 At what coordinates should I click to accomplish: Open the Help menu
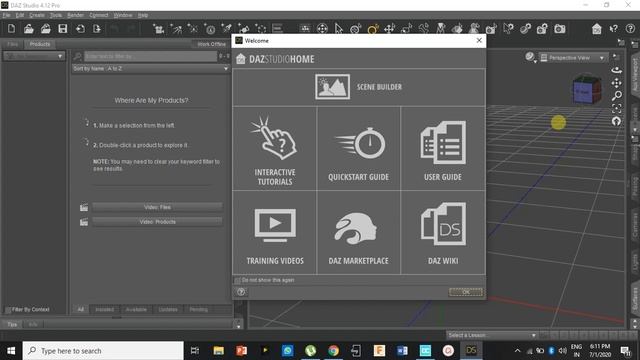tap(143, 15)
